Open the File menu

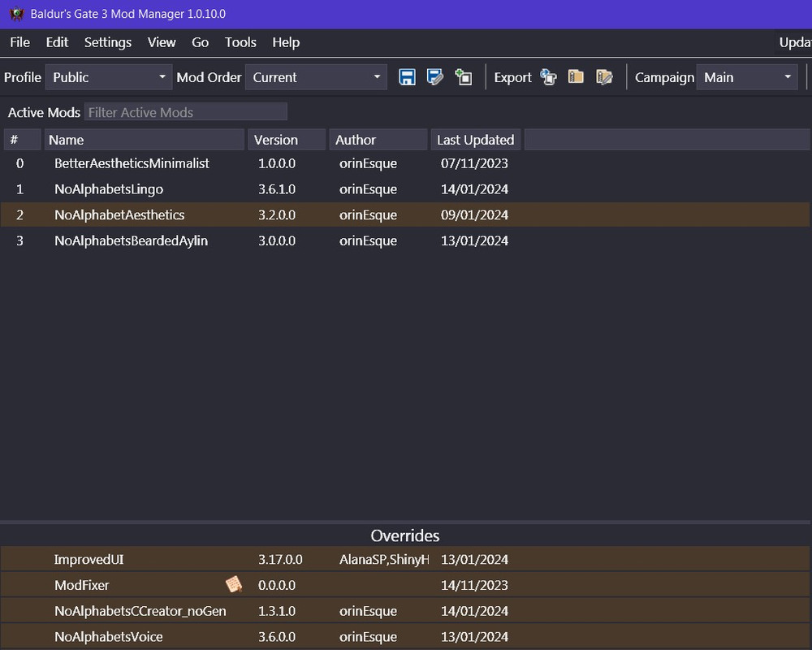[x=19, y=42]
